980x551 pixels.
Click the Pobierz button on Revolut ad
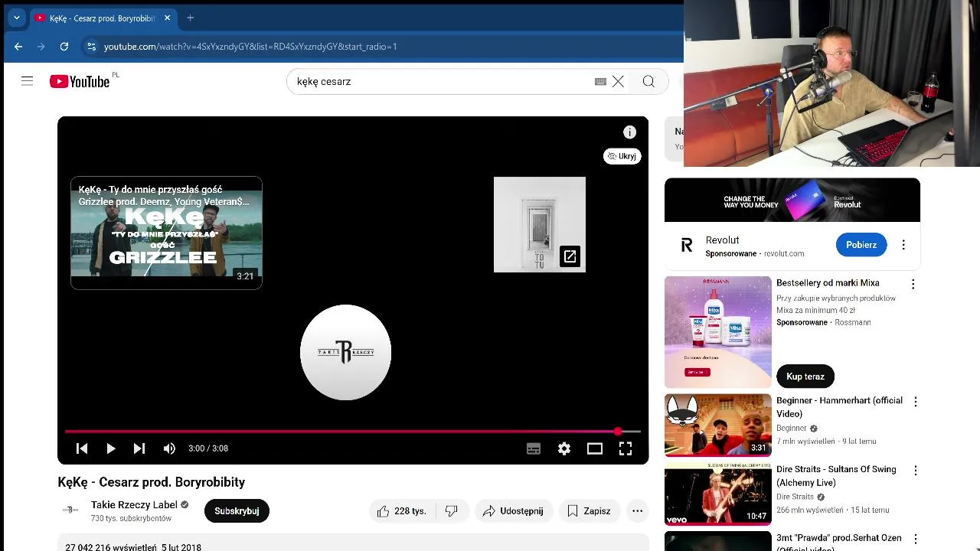pyautogui.click(x=861, y=245)
